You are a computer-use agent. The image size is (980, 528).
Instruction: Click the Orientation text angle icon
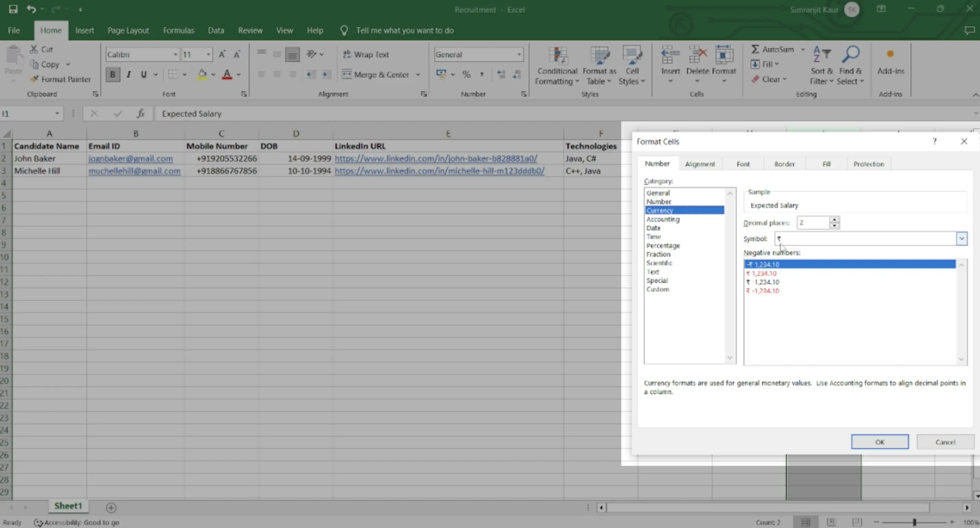point(312,54)
